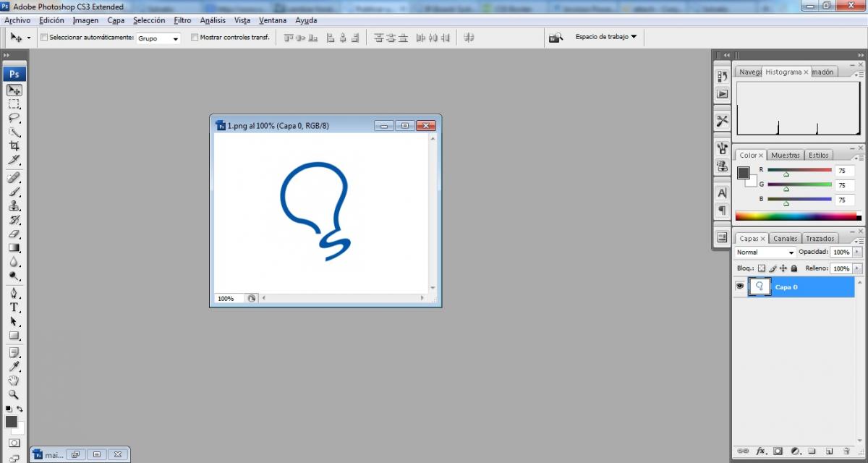The image size is (868, 463).
Task: Open the Filtro menu
Action: 182,20
